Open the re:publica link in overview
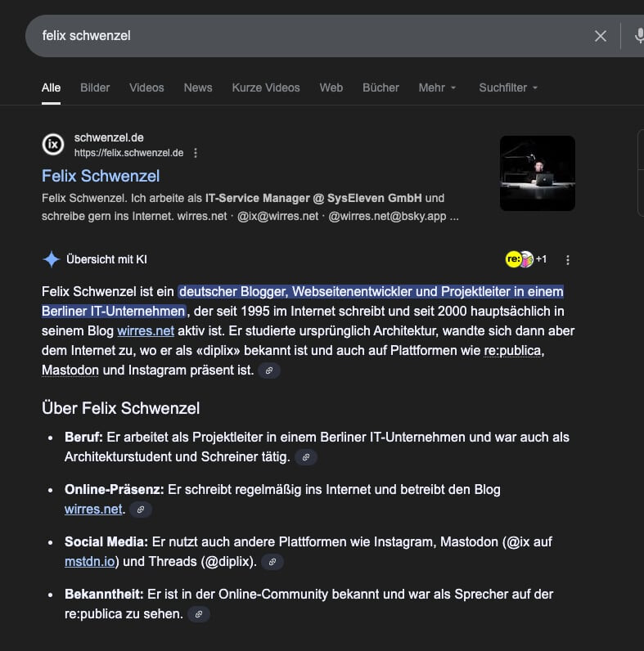The image size is (644, 651). (513, 351)
